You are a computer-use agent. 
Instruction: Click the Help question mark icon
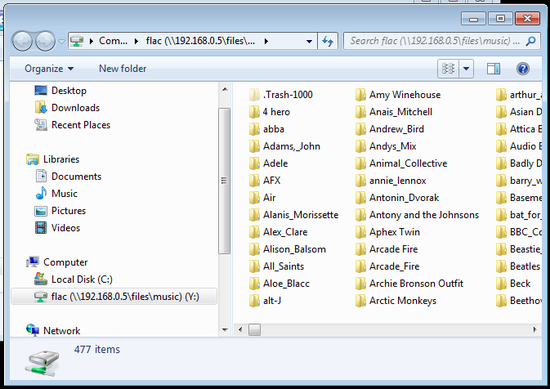(523, 68)
